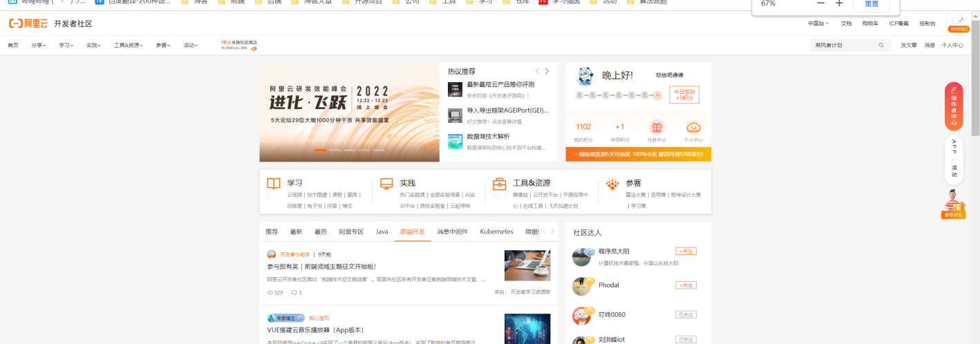Viewport: 980px width, 344px height.
Task: Unfollow 叮咚0080 via 已关注
Action: coord(686,314)
